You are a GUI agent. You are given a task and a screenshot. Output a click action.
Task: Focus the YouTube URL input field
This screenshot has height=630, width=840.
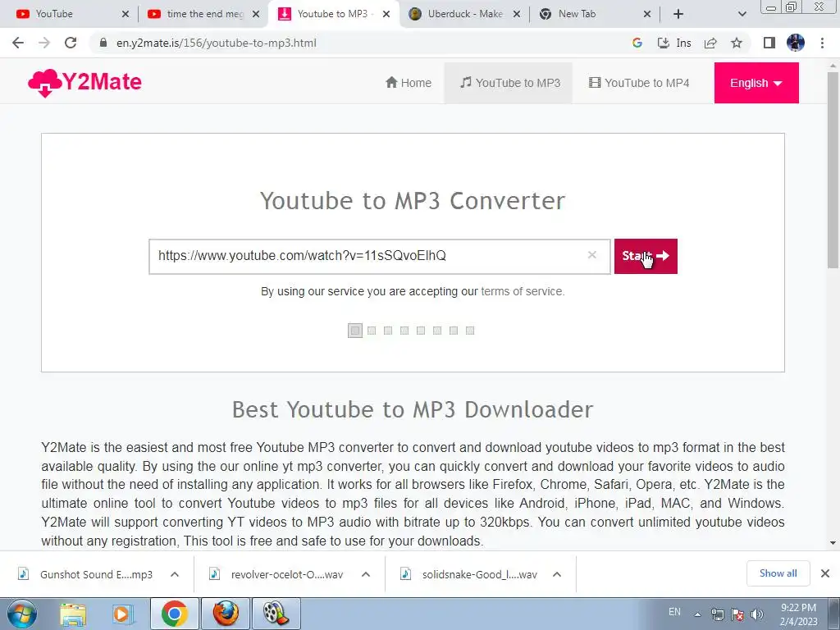point(379,256)
